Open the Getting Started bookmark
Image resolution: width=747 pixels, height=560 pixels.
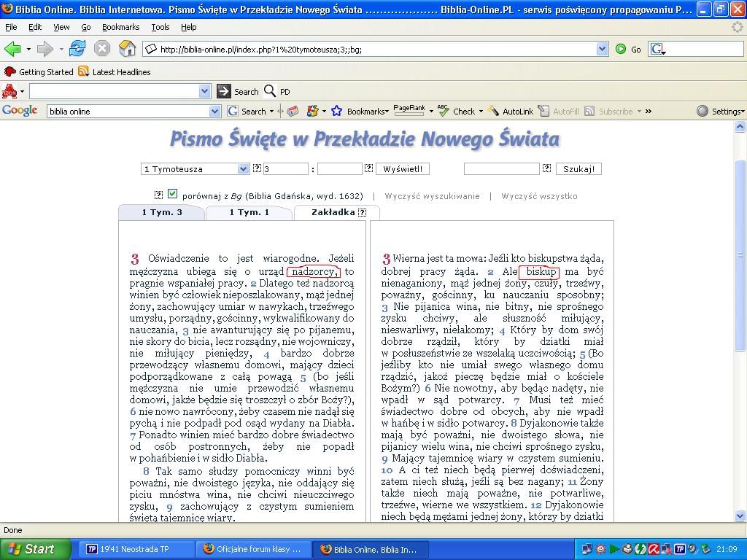coord(39,72)
